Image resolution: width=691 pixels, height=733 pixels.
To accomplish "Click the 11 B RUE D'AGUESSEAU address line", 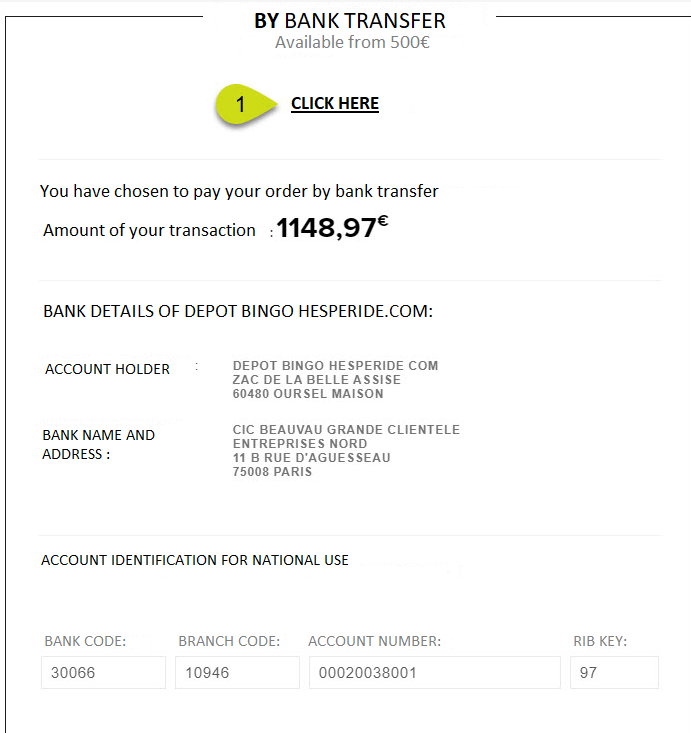I will [311, 458].
